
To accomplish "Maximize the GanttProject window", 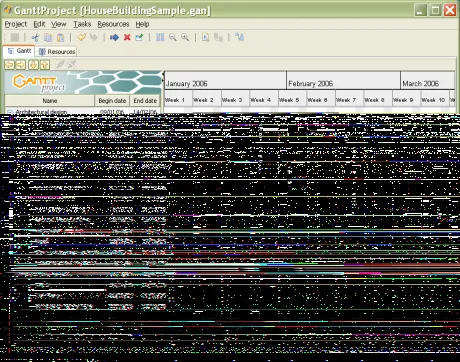I will pos(435,10).
